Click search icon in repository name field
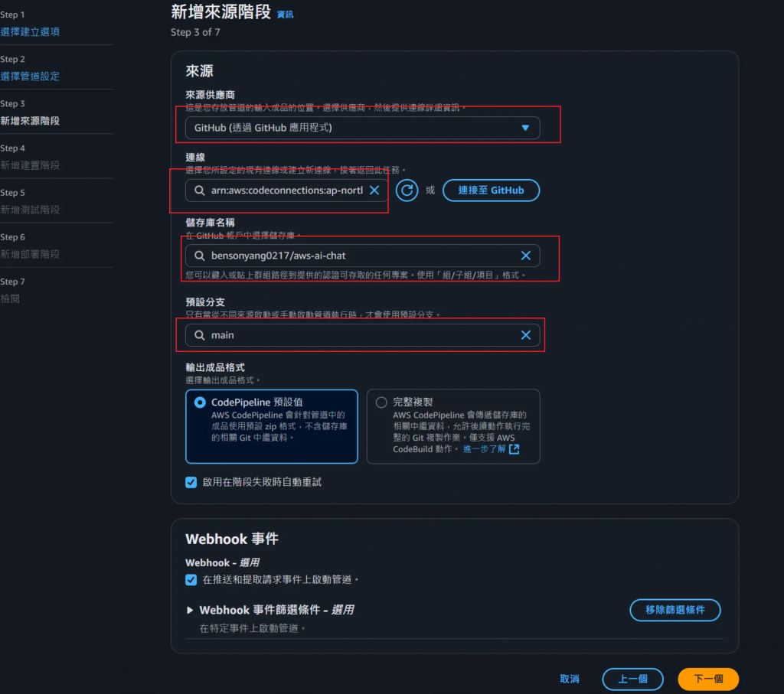The width and height of the screenshot is (784, 694). pos(200,256)
